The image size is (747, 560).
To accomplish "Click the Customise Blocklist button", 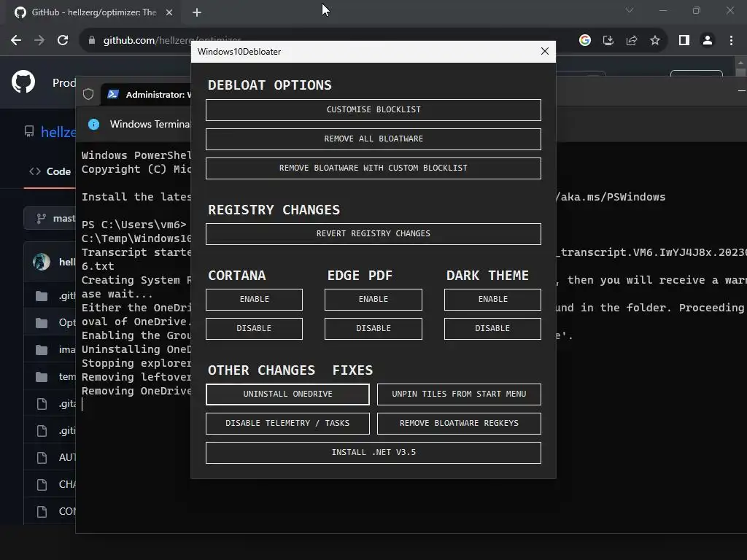I will pyautogui.click(x=373, y=109).
